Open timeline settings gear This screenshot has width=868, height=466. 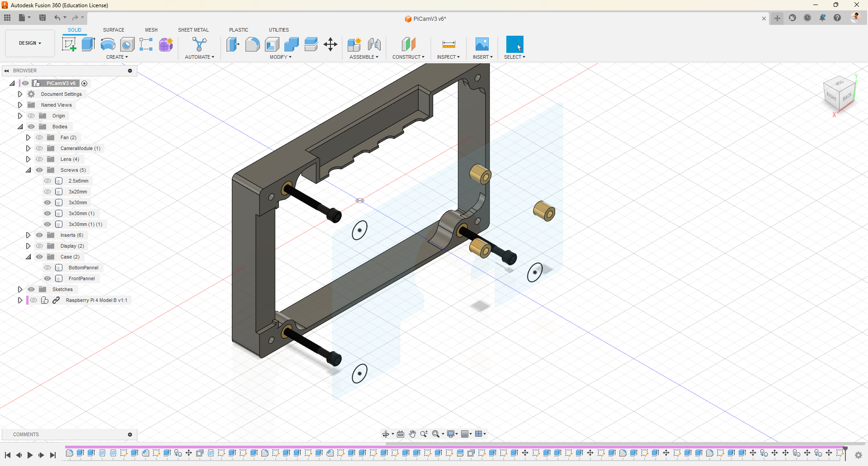tap(859, 455)
